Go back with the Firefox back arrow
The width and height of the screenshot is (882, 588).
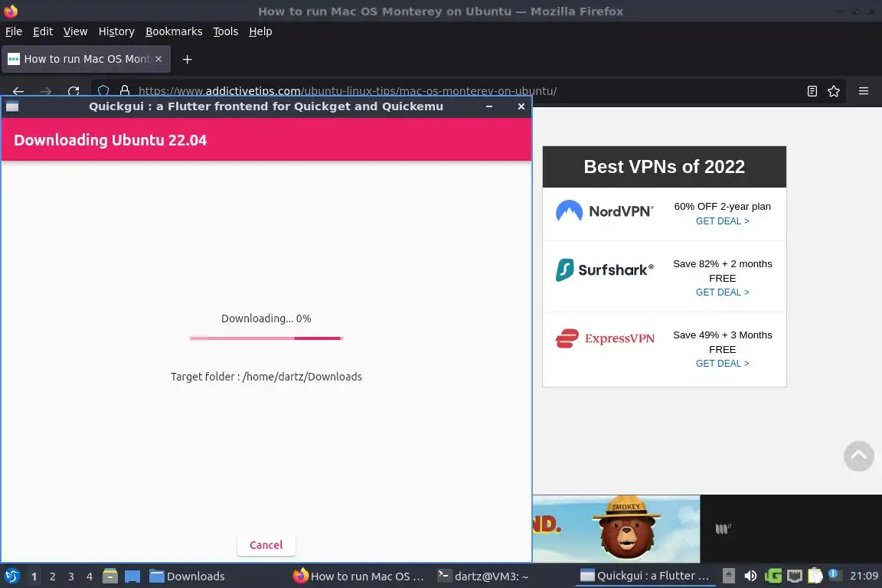pyautogui.click(x=18, y=91)
